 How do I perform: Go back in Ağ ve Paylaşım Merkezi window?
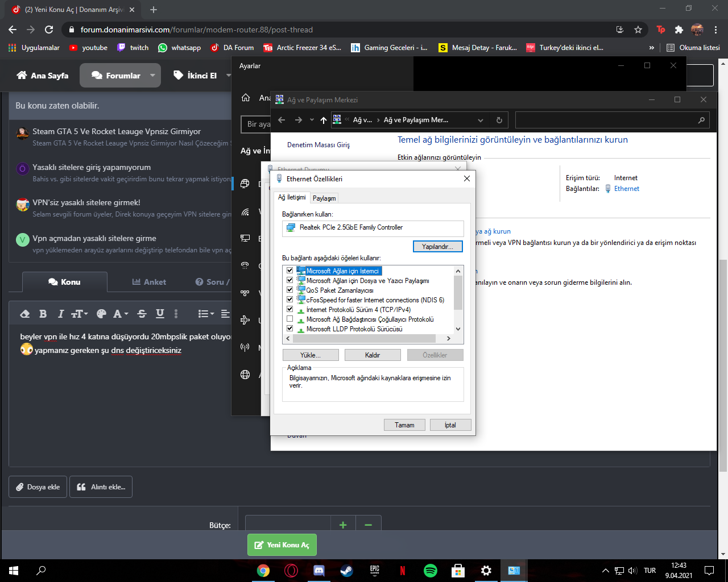(x=282, y=120)
